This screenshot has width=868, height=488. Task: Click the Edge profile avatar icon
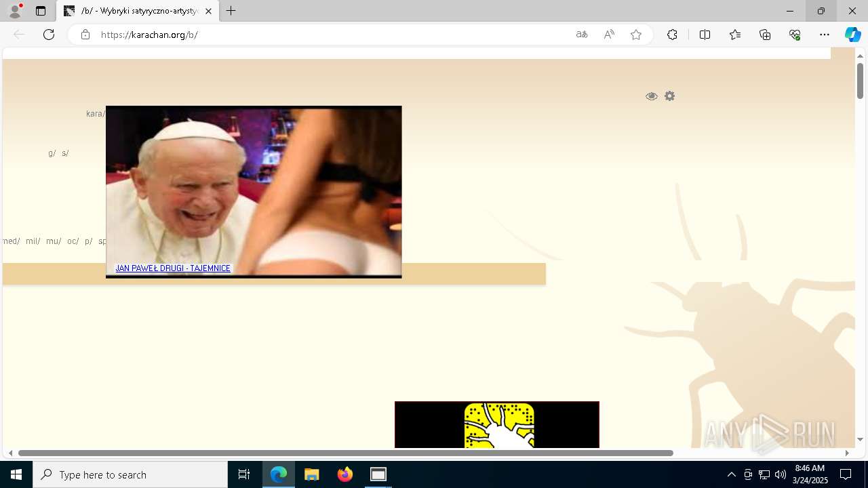pyautogui.click(x=15, y=11)
